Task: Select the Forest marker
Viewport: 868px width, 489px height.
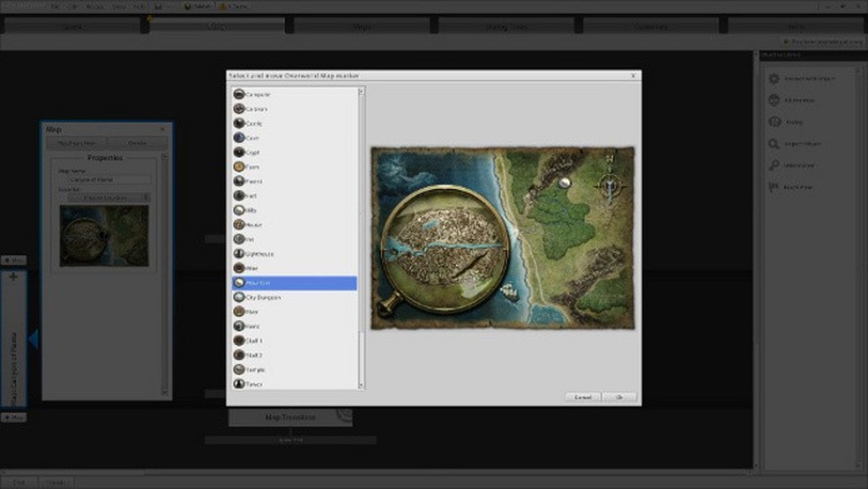Action: click(295, 181)
